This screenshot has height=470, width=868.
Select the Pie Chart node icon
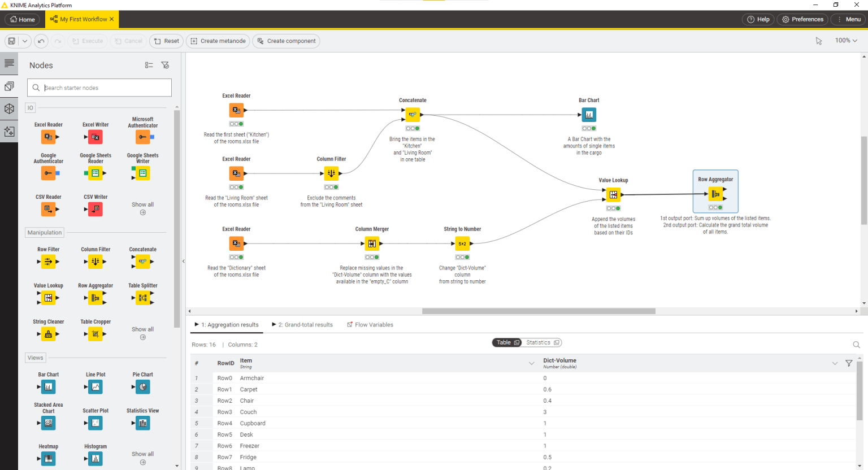tap(143, 387)
